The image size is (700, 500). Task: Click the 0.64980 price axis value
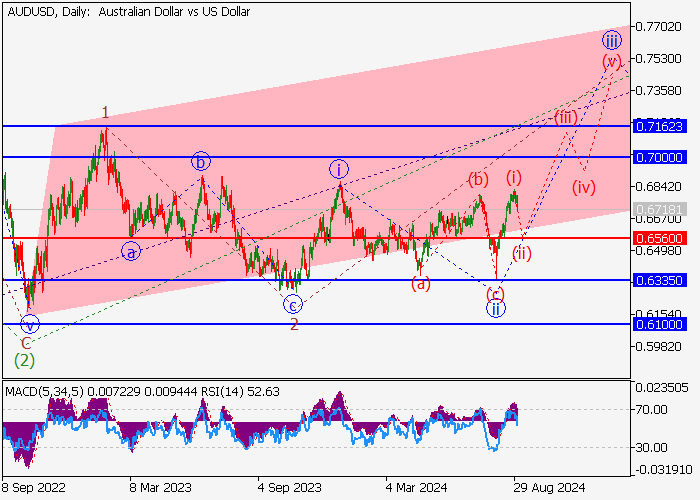coord(658,250)
